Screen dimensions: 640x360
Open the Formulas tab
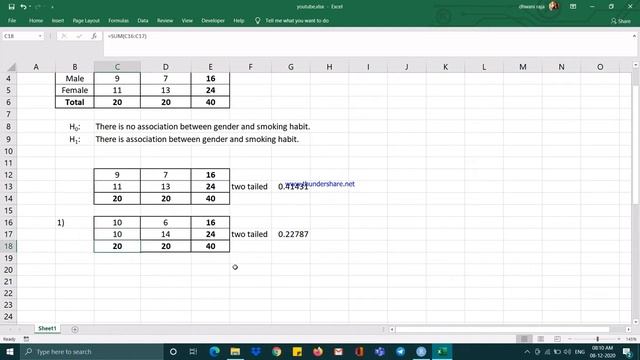[x=118, y=20]
